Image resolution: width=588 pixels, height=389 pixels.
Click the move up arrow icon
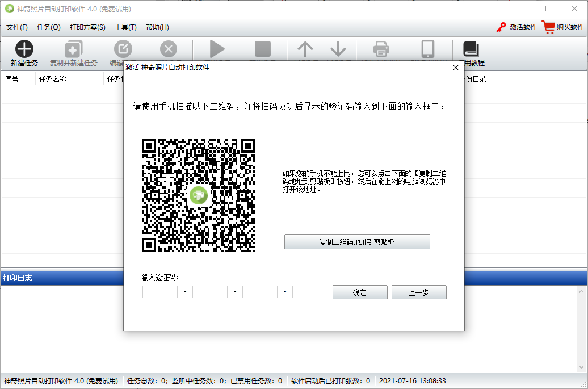pyautogui.click(x=305, y=49)
